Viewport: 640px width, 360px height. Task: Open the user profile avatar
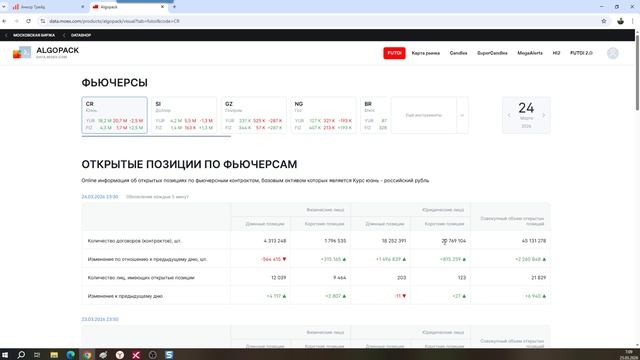pos(613,53)
